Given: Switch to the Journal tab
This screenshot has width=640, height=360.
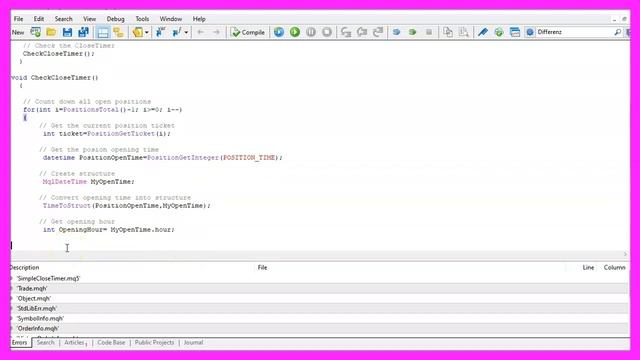Looking at the screenshot, I should pyautogui.click(x=193, y=342).
